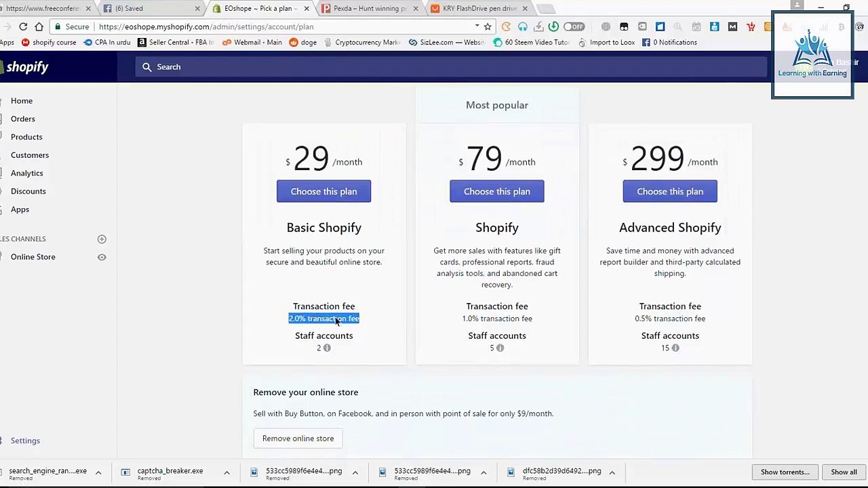
Task: Select Online Store sales channel
Action: [33, 257]
